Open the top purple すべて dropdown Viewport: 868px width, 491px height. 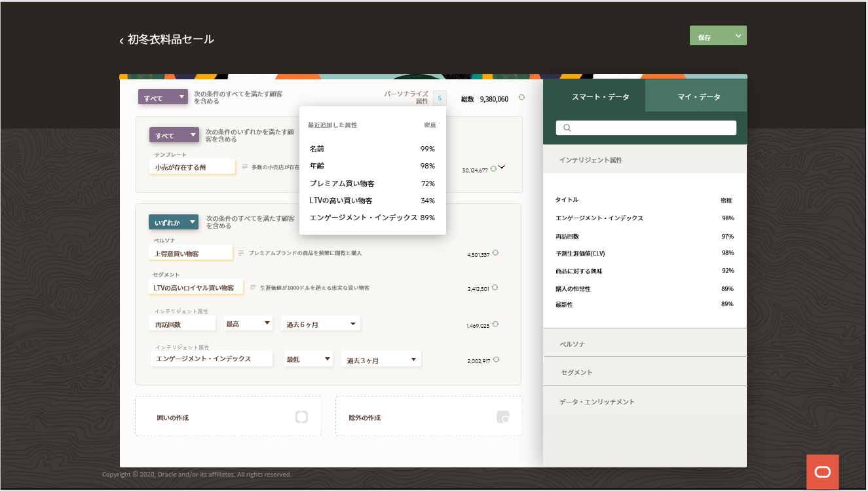pyautogui.click(x=162, y=98)
